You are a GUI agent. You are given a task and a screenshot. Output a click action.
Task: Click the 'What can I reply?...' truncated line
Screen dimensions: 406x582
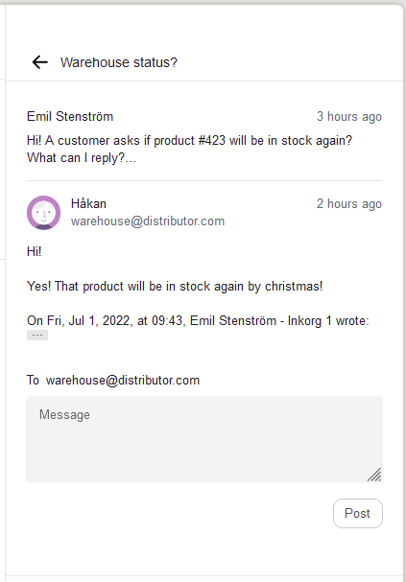point(82,158)
